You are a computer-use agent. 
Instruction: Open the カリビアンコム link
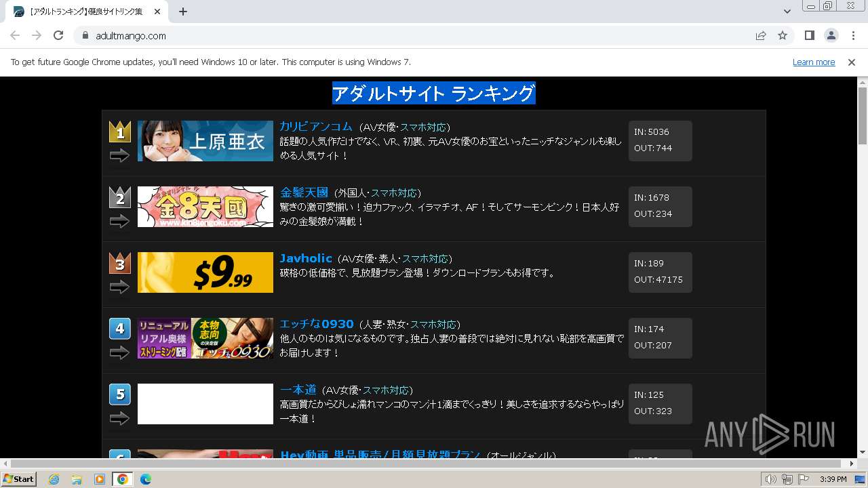click(x=316, y=126)
